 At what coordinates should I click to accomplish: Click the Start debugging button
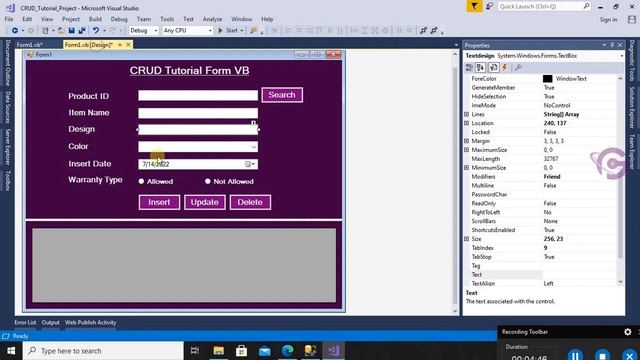pos(229,31)
